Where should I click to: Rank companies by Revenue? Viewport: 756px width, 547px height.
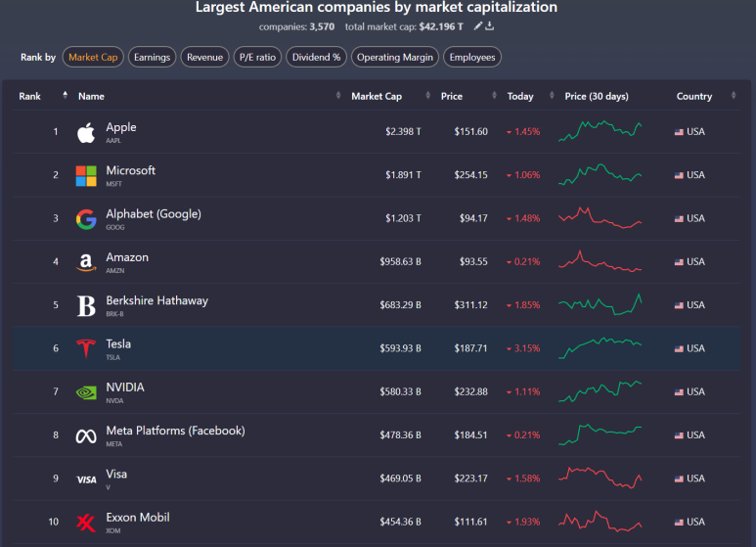pyautogui.click(x=205, y=57)
